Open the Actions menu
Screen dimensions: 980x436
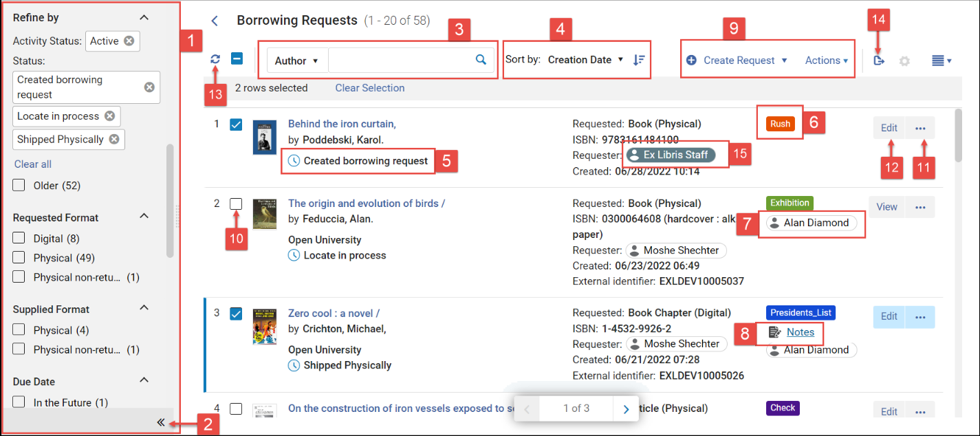pos(827,61)
